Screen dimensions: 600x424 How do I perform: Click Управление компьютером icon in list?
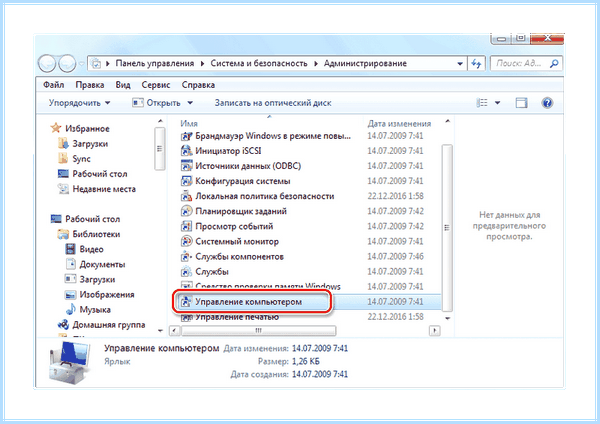(x=186, y=302)
